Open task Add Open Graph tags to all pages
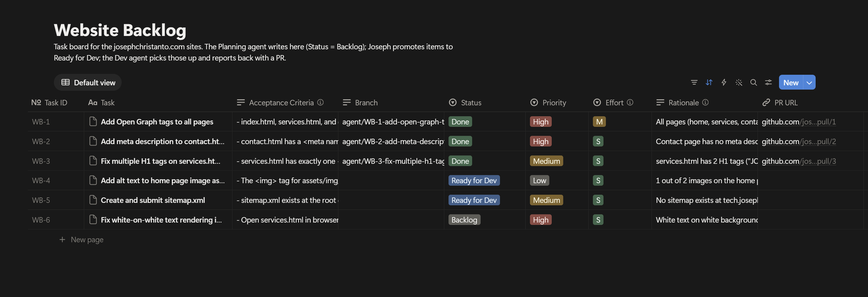 [157, 122]
